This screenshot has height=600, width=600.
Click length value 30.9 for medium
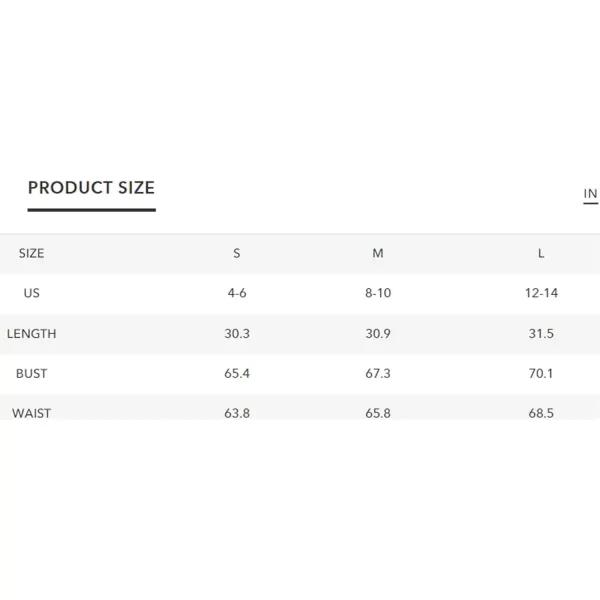point(378,334)
